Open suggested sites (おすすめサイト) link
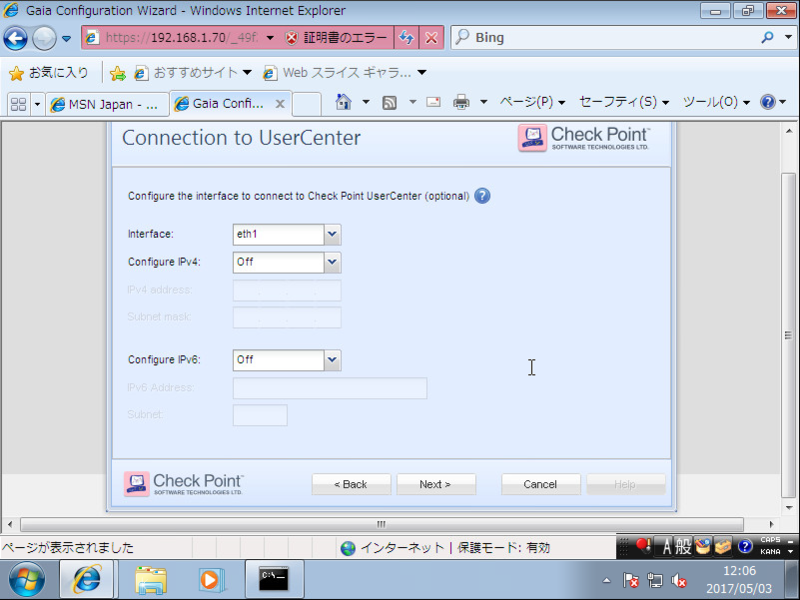Image resolution: width=800 pixels, height=600 pixels. point(193,73)
